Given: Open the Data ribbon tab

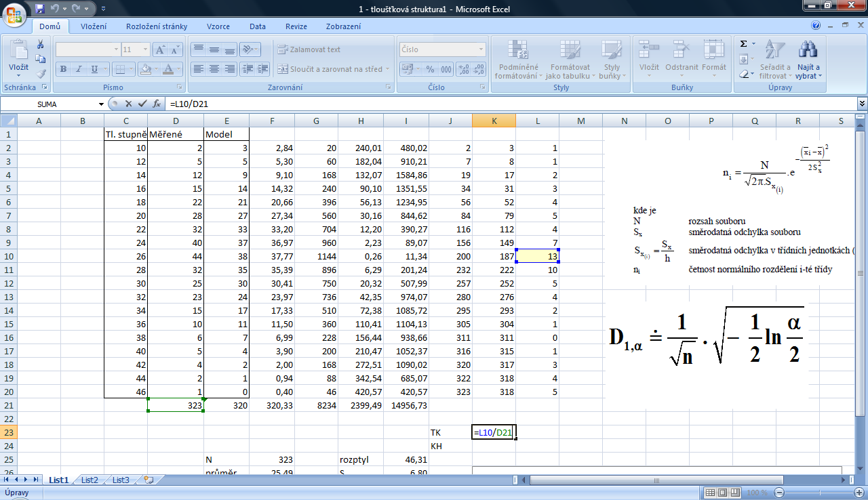Looking at the screenshot, I should click(x=258, y=26).
